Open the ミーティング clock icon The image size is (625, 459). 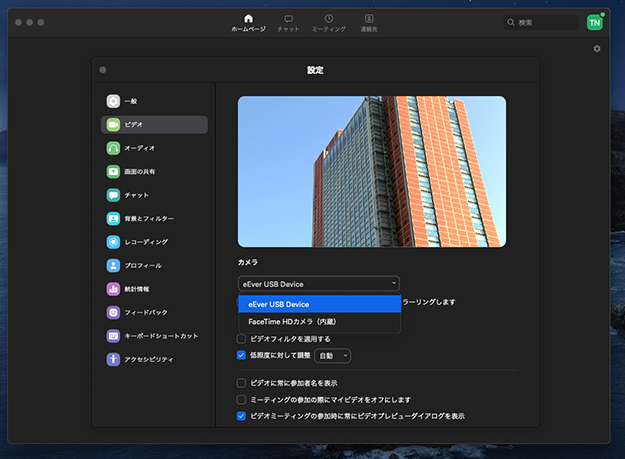click(329, 19)
